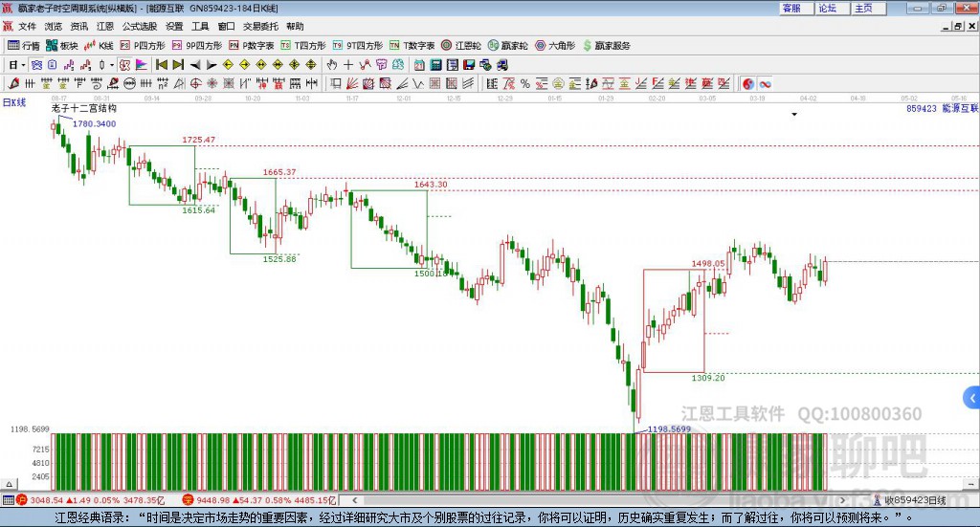
Task: Open the T四方形 tool
Action: point(303,46)
